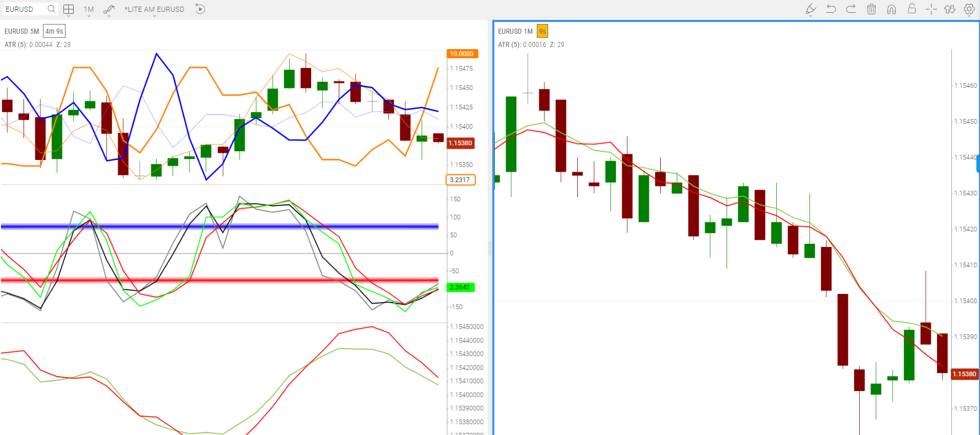
Task: Click the 4m 9s countdown box
Action: pos(54,31)
